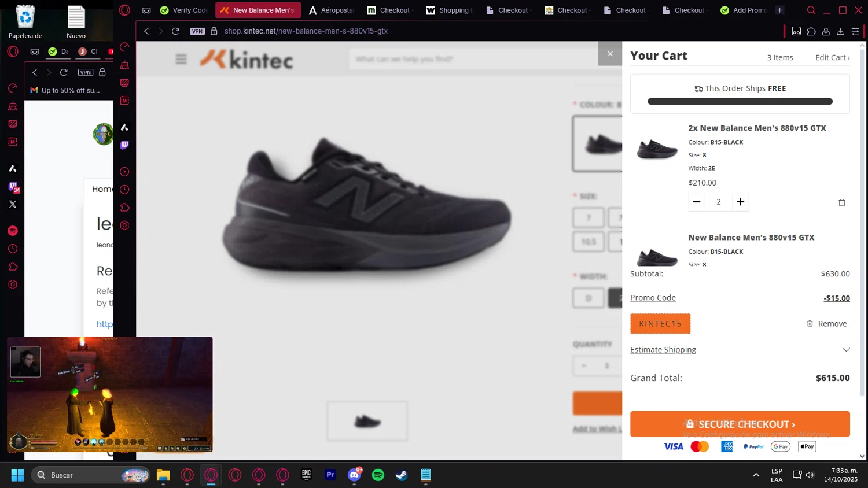Open File Explorer from the taskbar

(163, 475)
